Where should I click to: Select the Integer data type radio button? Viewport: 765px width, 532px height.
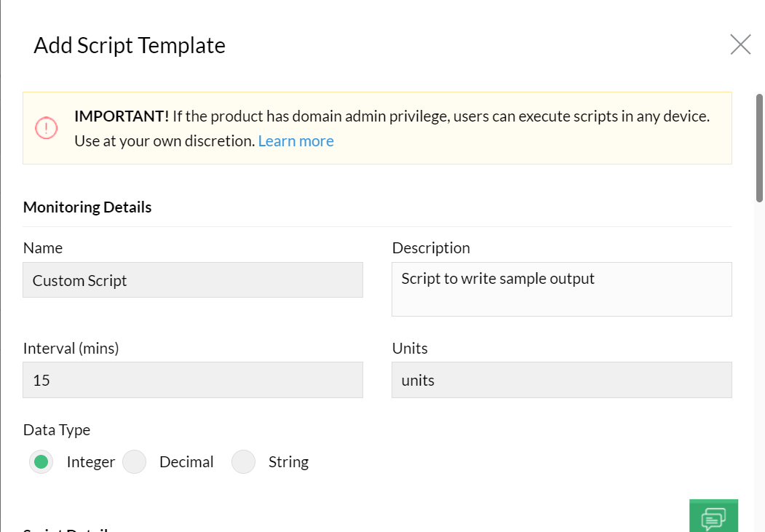pos(41,461)
